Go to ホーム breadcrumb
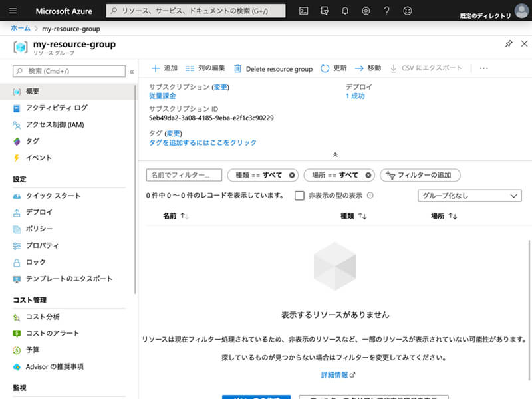Image resolution: width=532 pixels, height=399 pixels. (21, 29)
